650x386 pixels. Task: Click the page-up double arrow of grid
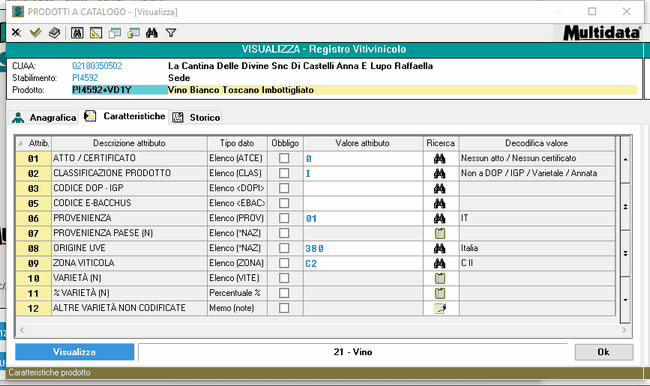(625, 206)
